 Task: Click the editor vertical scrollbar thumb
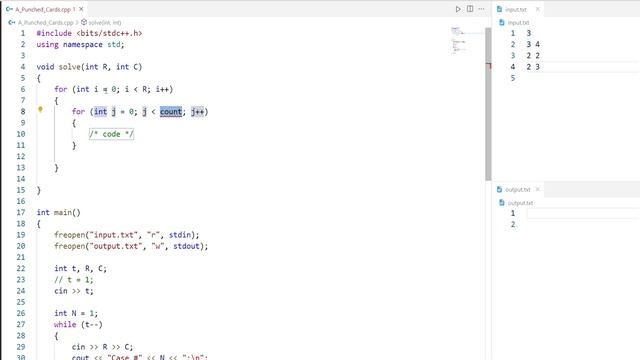[x=488, y=104]
